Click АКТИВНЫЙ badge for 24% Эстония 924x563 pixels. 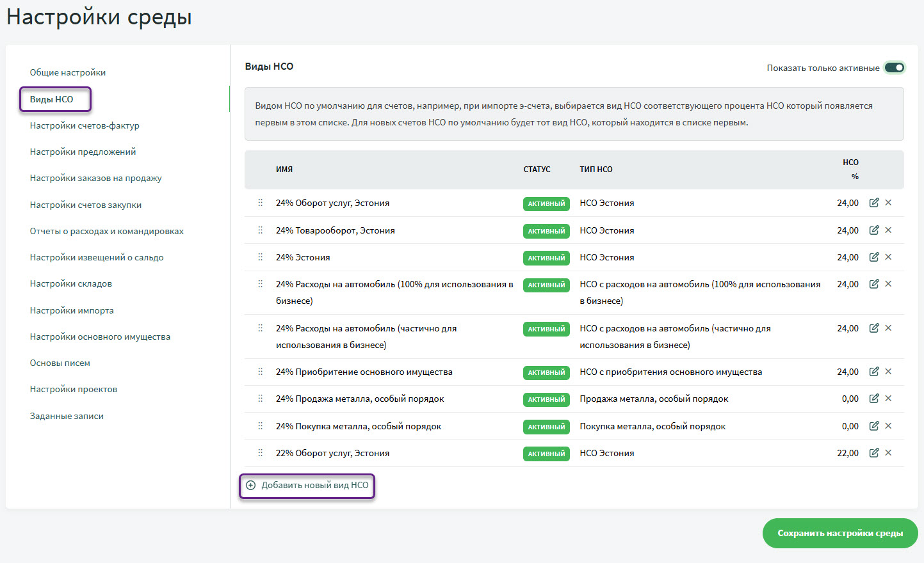(x=546, y=258)
